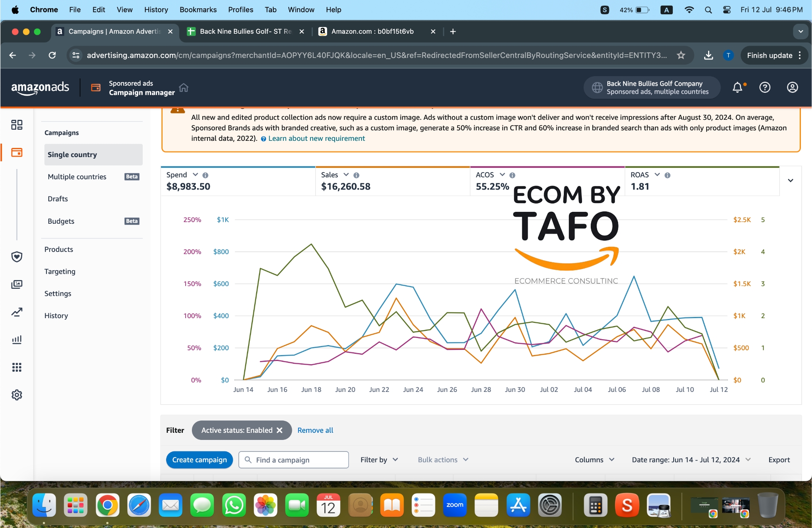Open the dashboard grid sidebar icon
The width and height of the screenshot is (812, 528).
[x=17, y=125]
